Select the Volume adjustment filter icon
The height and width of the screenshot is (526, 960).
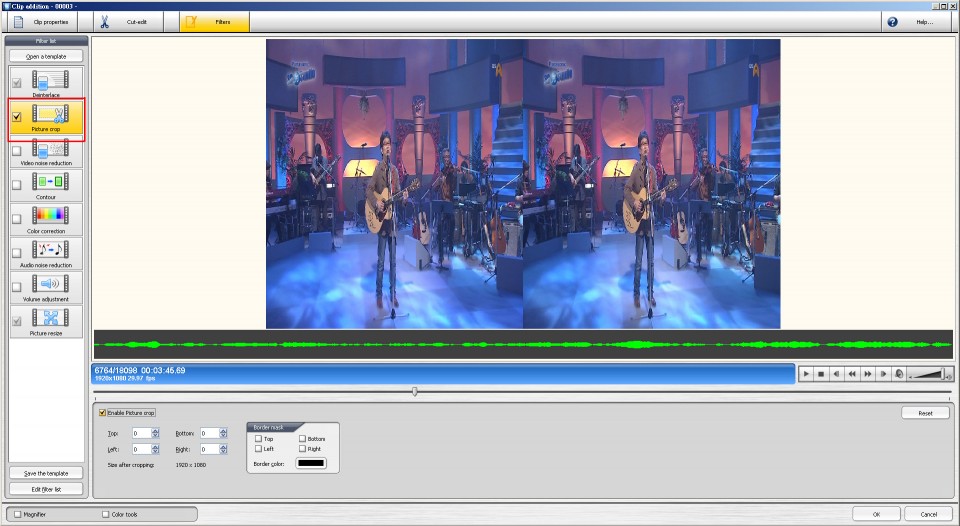click(50, 284)
